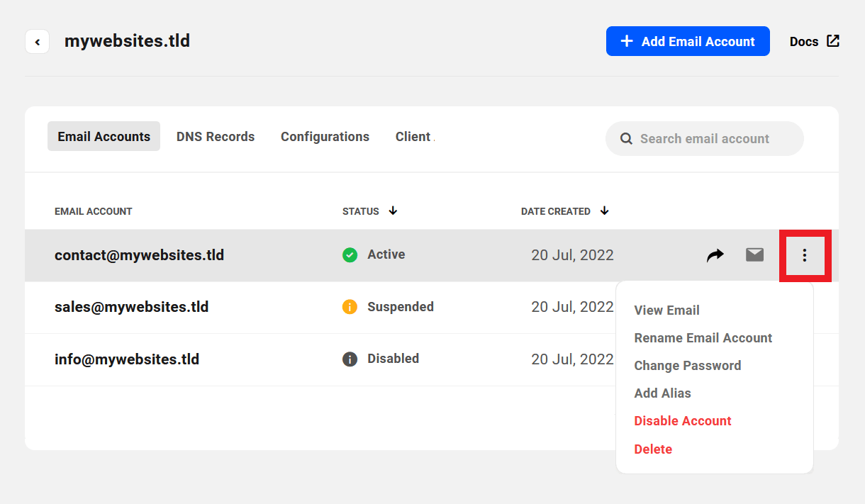Select Change Password option
The height and width of the screenshot is (504, 865).
click(688, 366)
